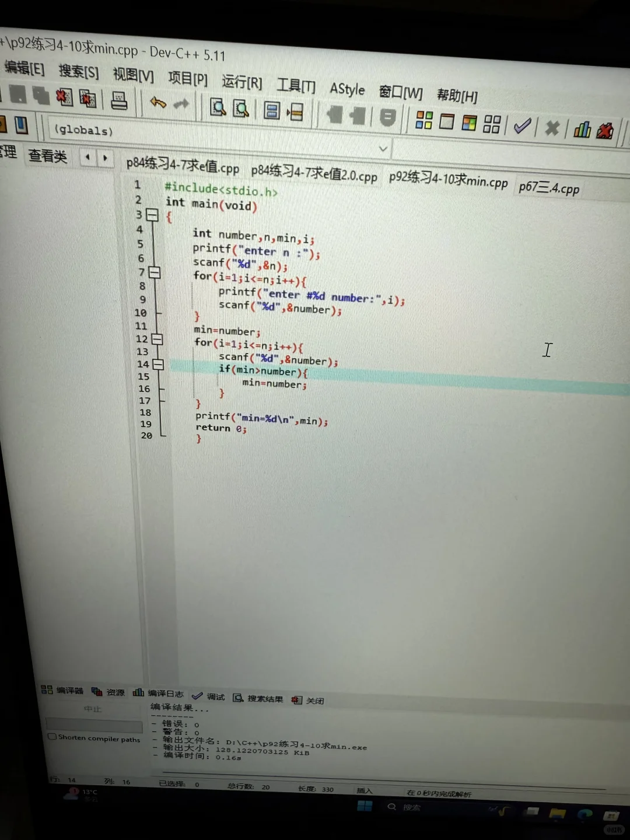
Task: Click the Delete profiling information icon
Action: (x=605, y=130)
